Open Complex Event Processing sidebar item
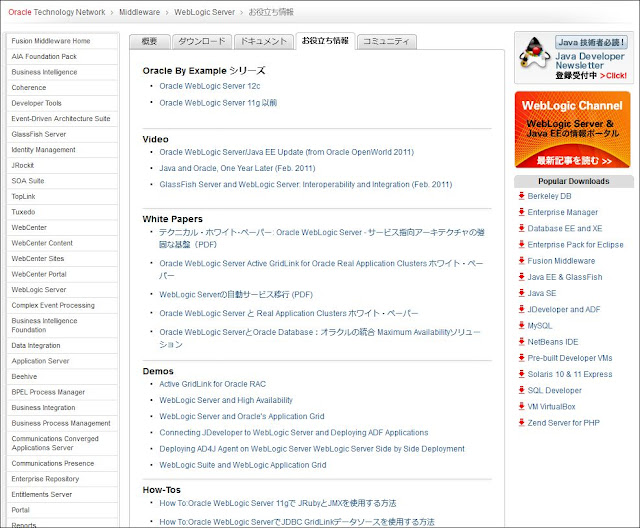This screenshot has width=640, height=528. [x=62, y=305]
